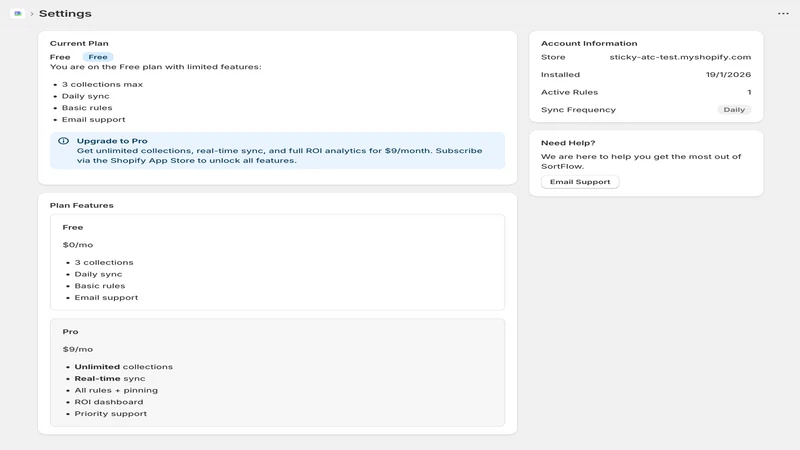This screenshot has height=450, width=800.
Task: Click the info icon in Upgrade banner
Action: (x=63, y=141)
